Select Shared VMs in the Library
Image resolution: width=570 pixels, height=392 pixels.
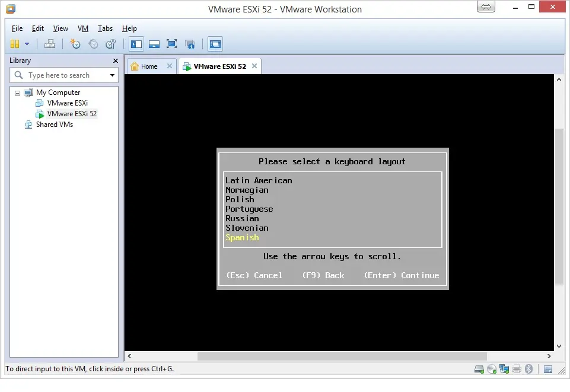pyautogui.click(x=55, y=125)
